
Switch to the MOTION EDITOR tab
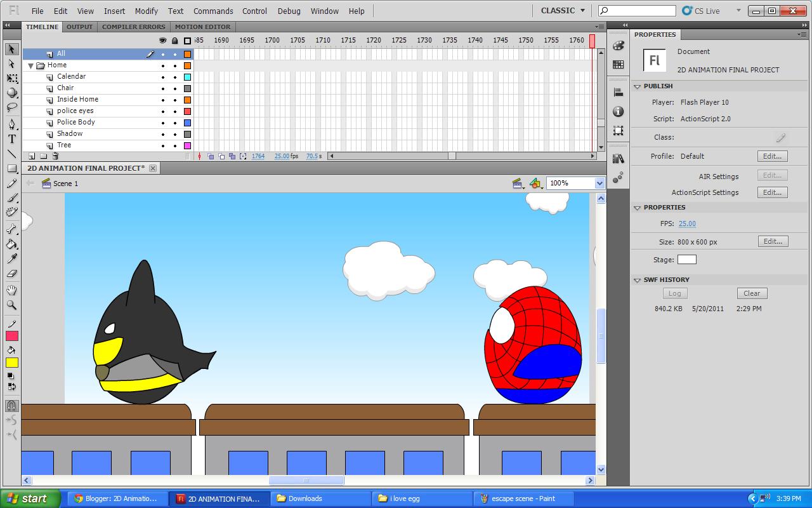point(202,27)
